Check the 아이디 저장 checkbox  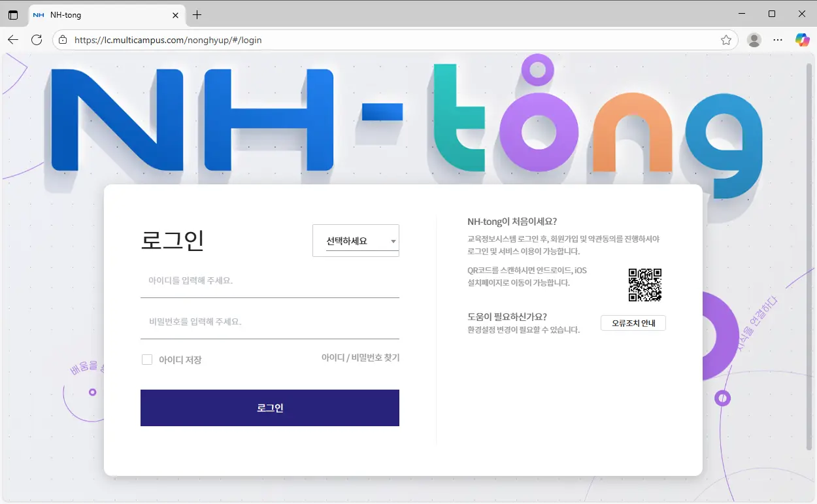coord(147,360)
